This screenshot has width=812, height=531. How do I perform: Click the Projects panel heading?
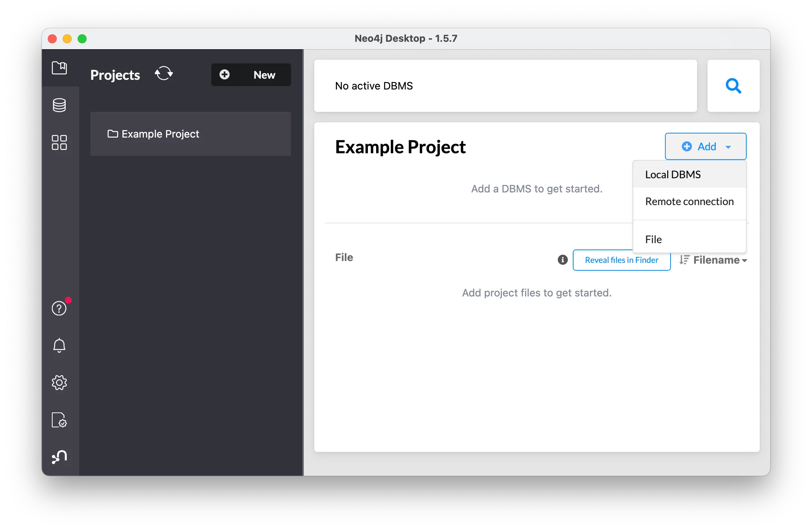click(115, 75)
